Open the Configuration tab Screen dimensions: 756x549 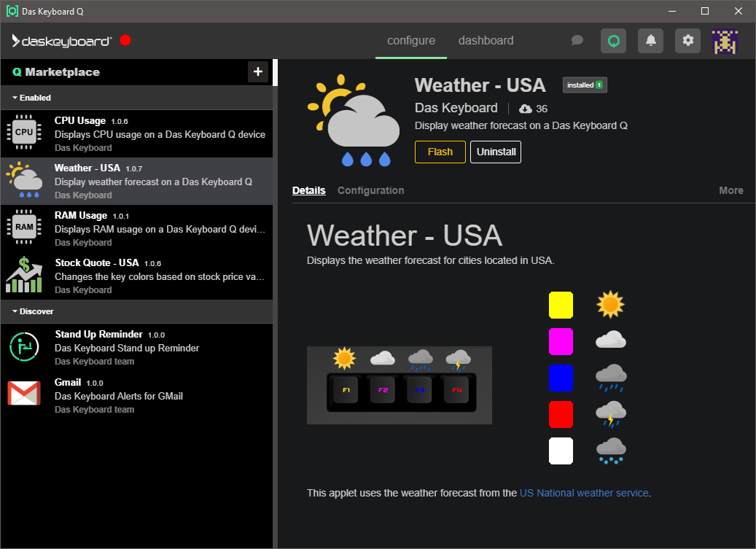pos(370,190)
